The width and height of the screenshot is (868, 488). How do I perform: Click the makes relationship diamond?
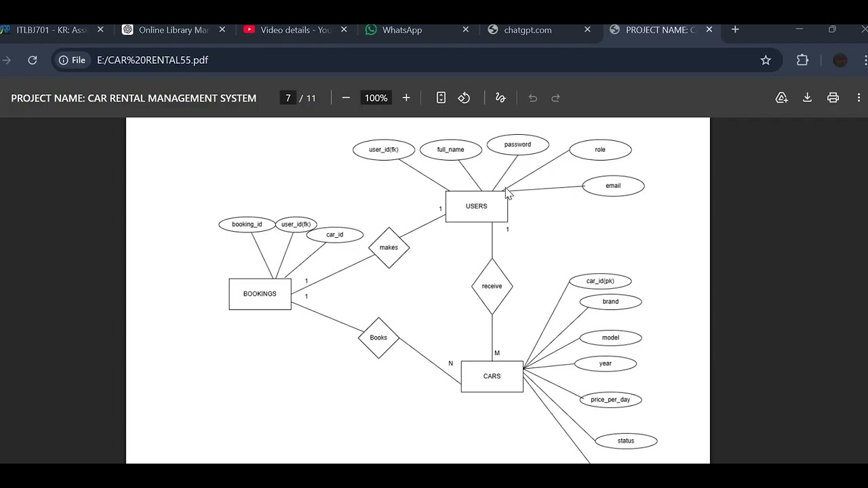[389, 247]
